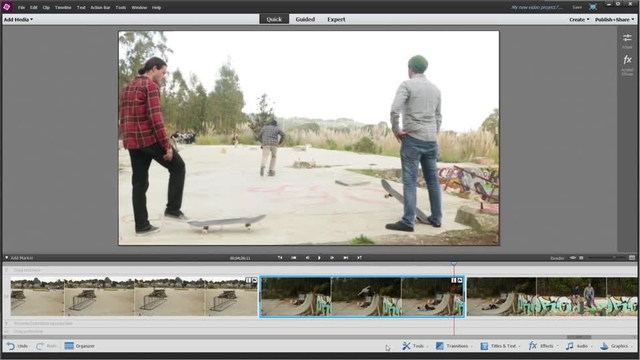Open the Edit menu

33,7
